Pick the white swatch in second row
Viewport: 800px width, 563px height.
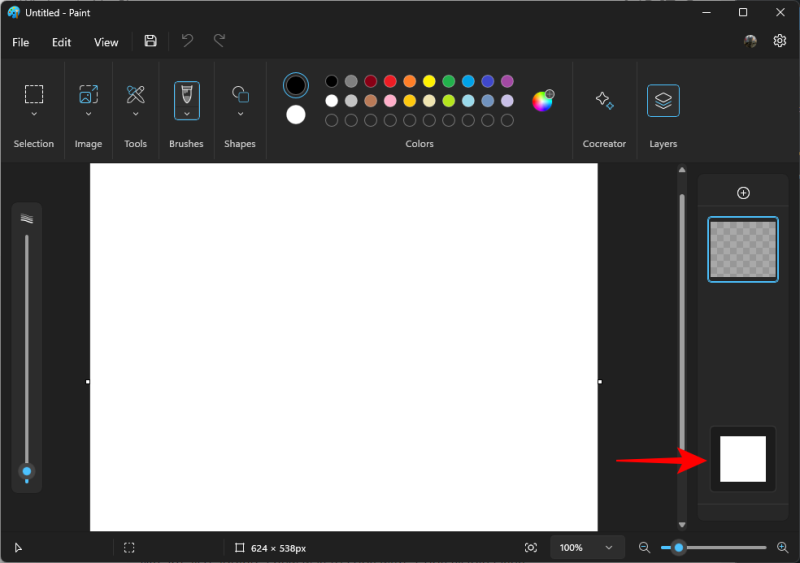click(x=332, y=101)
